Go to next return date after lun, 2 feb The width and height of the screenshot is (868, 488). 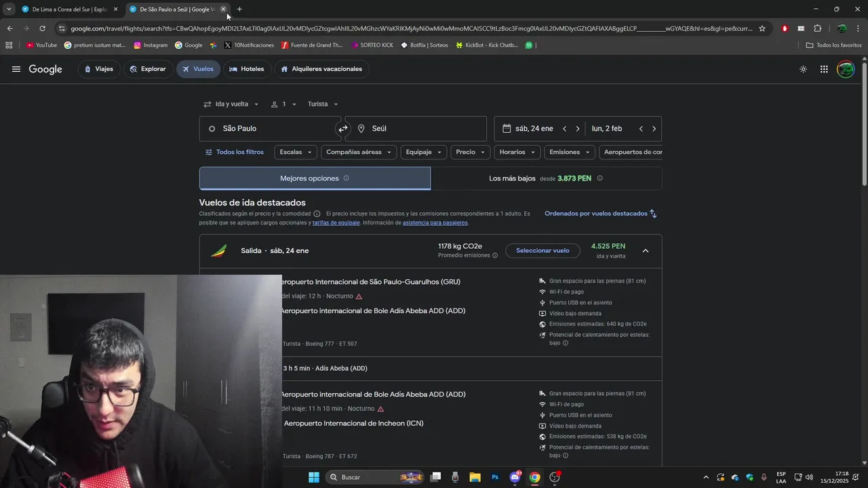654,129
